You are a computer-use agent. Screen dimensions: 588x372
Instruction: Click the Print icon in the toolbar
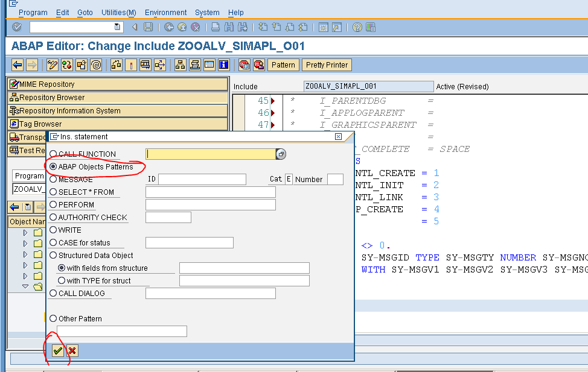tap(215, 27)
